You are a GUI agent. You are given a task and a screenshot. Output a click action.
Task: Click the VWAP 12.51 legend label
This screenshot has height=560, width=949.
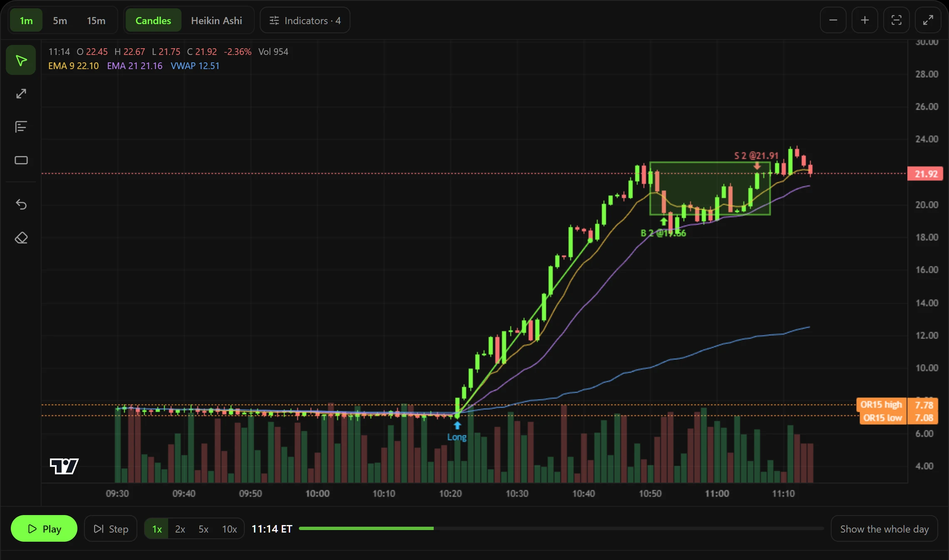click(195, 66)
